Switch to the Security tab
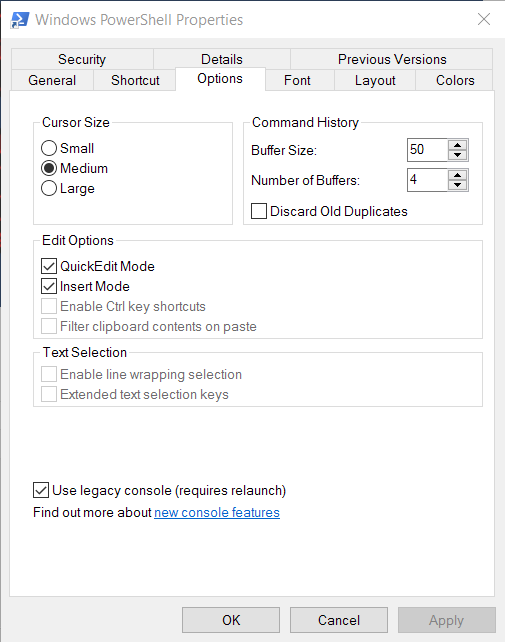The width and height of the screenshot is (505, 642). click(82, 59)
